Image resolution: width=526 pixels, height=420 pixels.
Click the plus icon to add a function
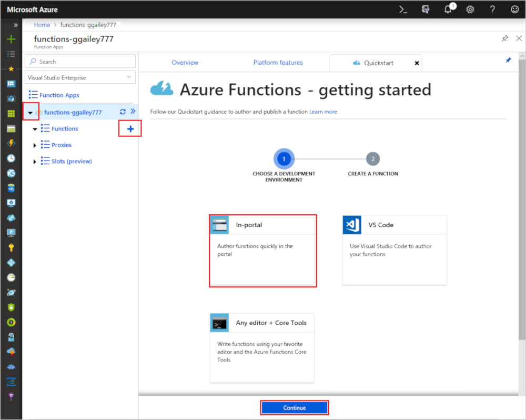click(x=130, y=129)
